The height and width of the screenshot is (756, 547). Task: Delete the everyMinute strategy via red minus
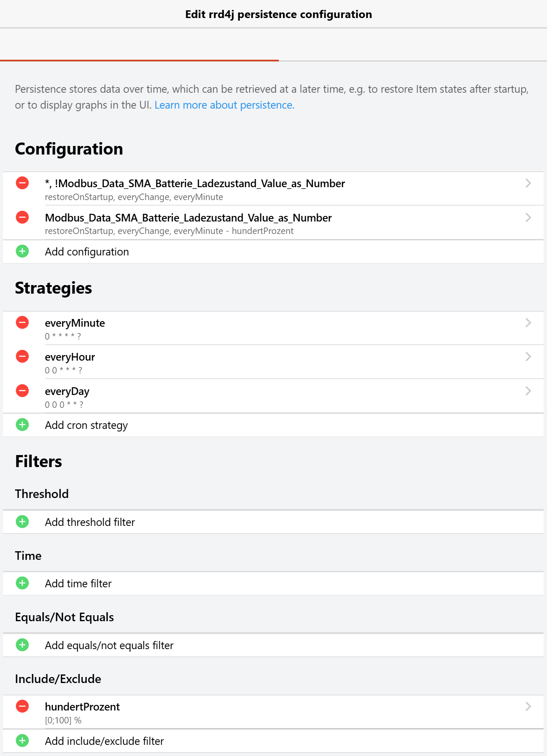pos(22,322)
